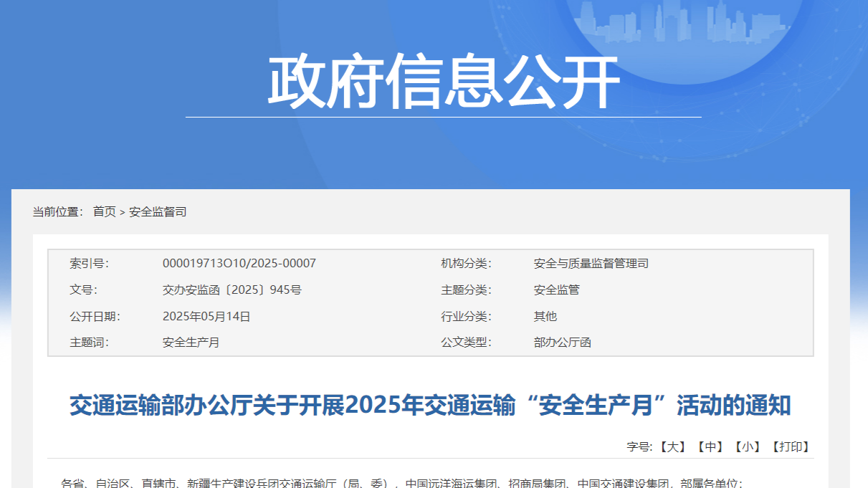Click the 文号 field label
868x488 pixels.
point(83,290)
